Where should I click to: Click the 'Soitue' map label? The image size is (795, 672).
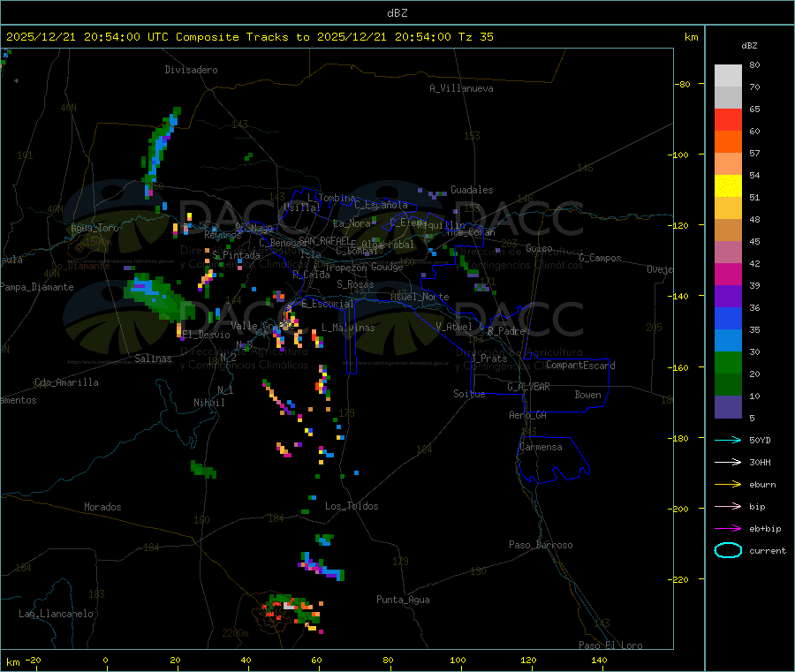pyautogui.click(x=469, y=394)
